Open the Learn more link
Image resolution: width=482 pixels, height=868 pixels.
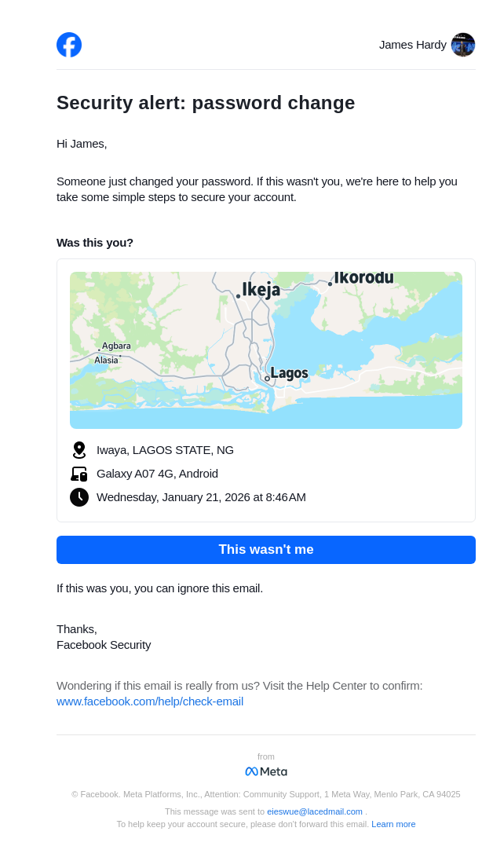coord(393,824)
